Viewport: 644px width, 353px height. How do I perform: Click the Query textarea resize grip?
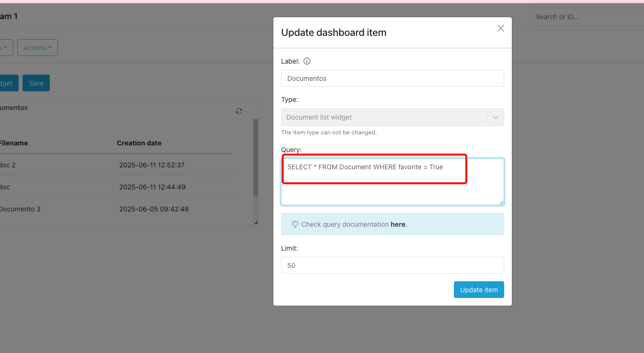(501, 202)
